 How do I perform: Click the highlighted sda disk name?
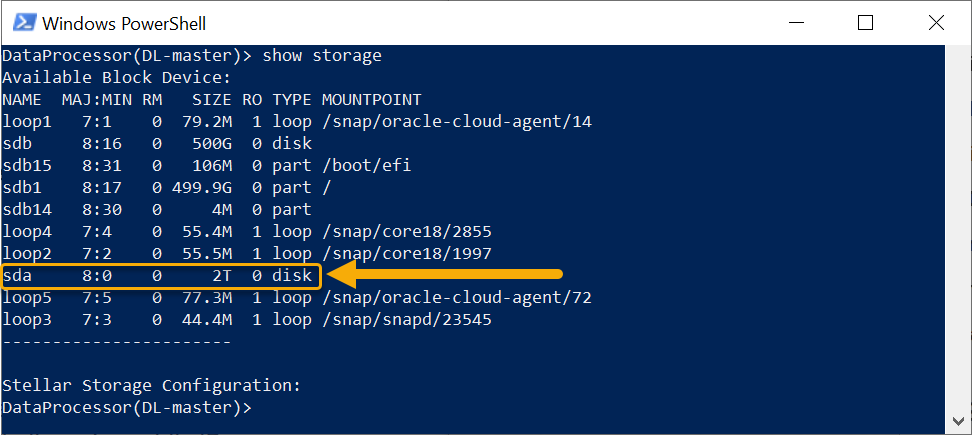click(x=17, y=275)
